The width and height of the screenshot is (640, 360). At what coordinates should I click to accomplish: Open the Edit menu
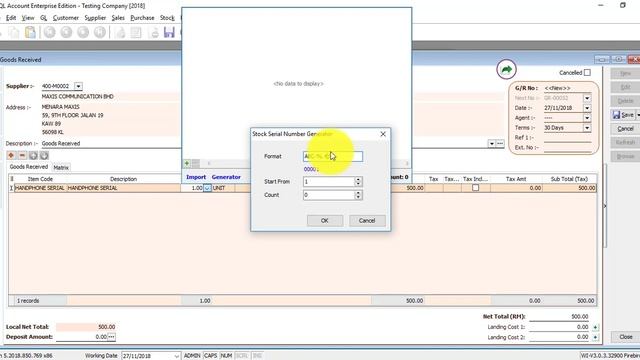click(x=11, y=18)
